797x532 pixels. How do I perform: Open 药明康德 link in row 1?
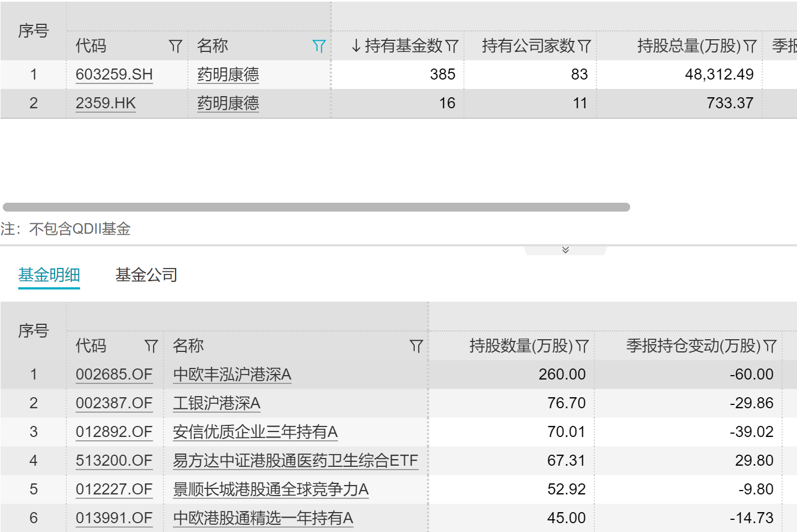point(228,74)
